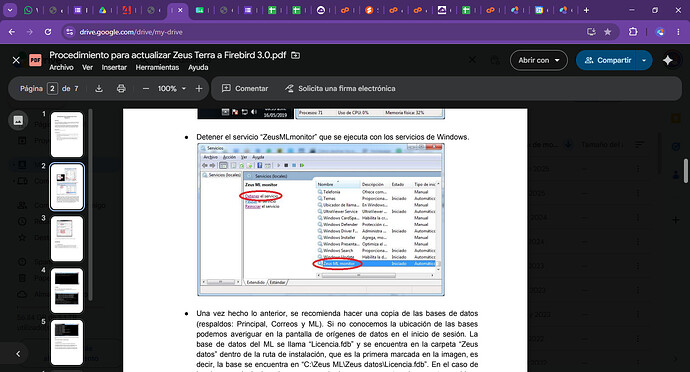
Task: Close the active browser tab
Action: click(180, 10)
